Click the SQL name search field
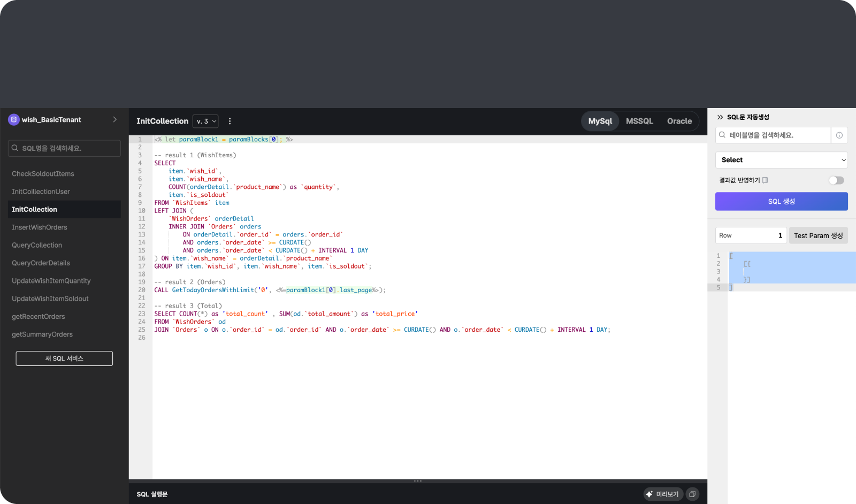This screenshot has height=504, width=856. [64, 148]
